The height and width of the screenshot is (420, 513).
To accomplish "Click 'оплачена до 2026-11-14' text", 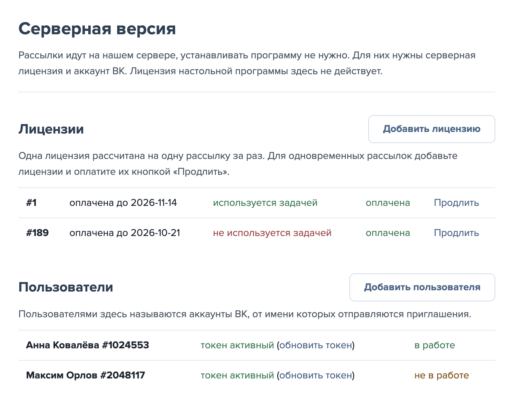I will point(123,203).
